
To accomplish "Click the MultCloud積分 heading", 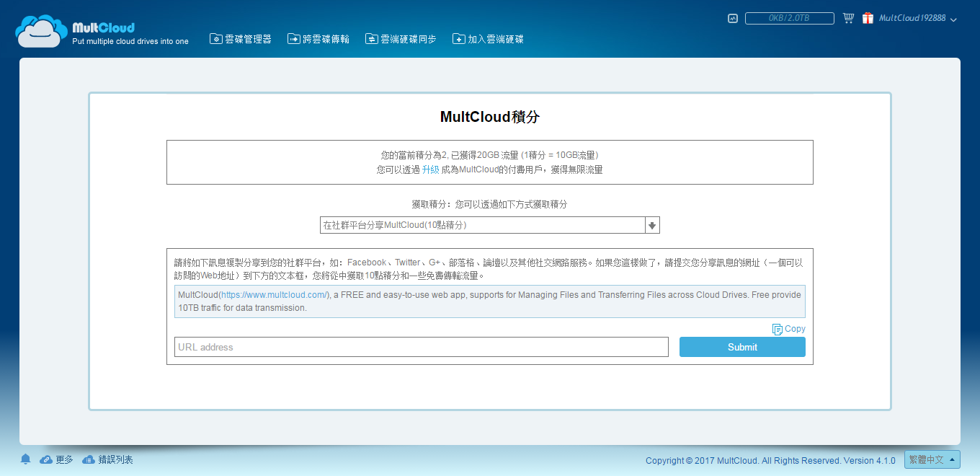I will point(490,117).
